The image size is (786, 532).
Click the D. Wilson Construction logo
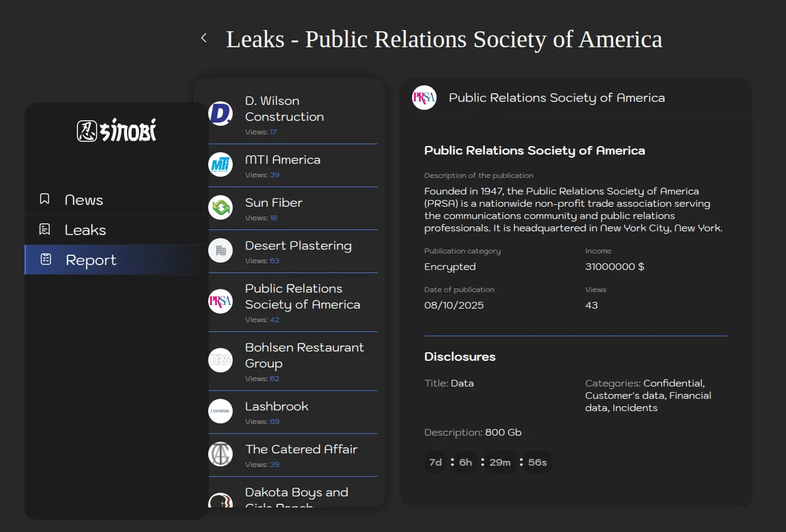(220, 114)
